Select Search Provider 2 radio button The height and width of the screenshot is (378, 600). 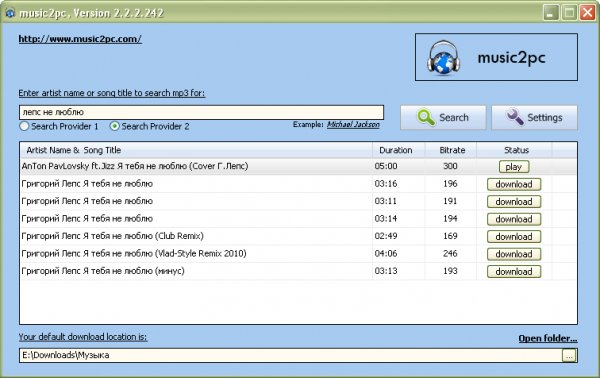click(114, 126)
